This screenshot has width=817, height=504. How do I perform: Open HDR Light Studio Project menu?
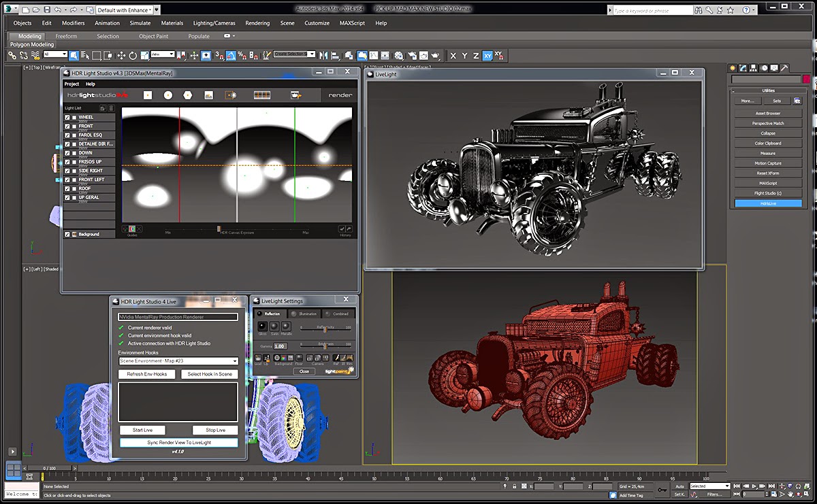tap(71, 84)
